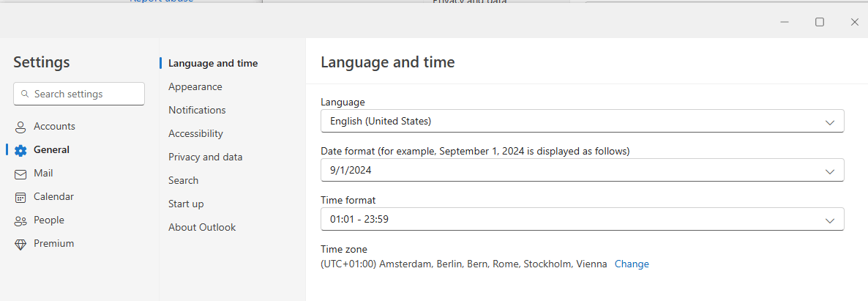Click the Calendar icon in sidebar

click(20, 197)
